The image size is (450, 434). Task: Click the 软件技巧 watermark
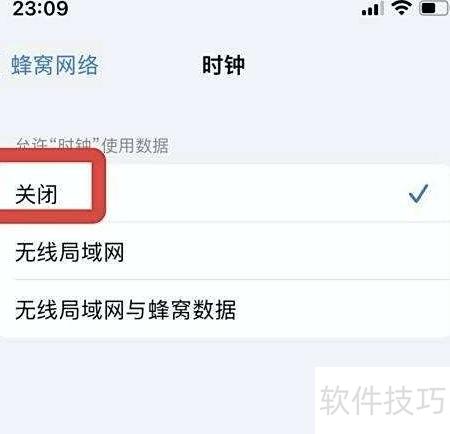tap(383, 400)
